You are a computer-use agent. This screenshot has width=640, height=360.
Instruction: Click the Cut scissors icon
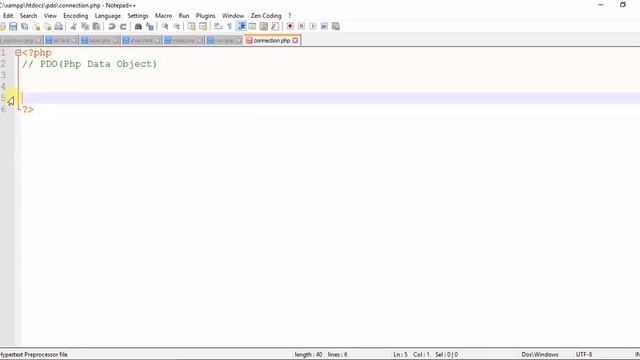click(x=73, y=27)
